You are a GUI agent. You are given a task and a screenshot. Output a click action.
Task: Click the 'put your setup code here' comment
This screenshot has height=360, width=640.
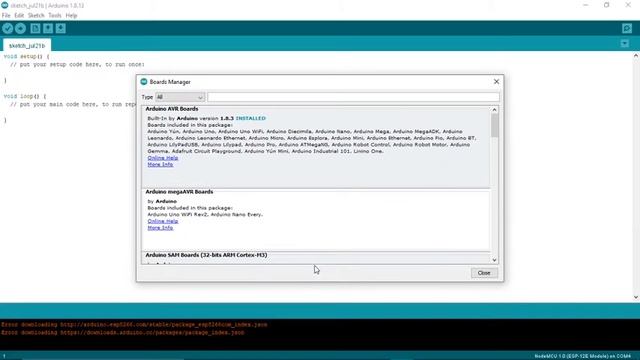(78, 64)
